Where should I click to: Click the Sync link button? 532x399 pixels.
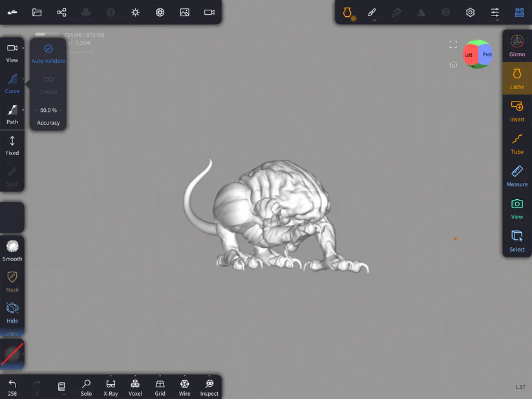click(12, 176)
